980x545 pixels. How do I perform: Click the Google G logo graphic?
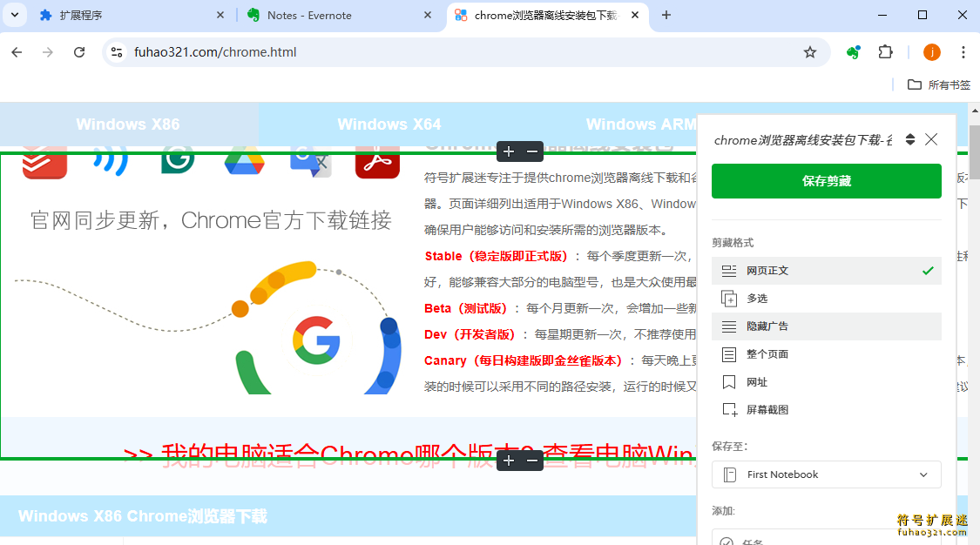pos(316,340)
